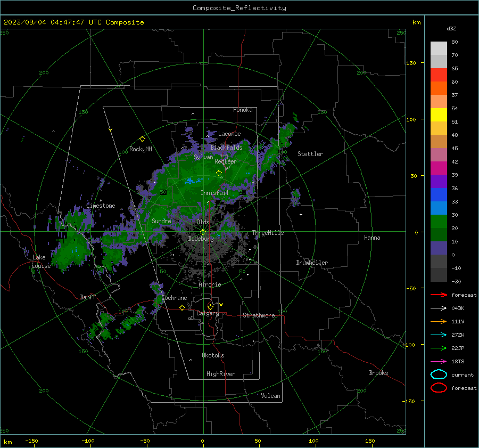Viewport: 479px width, 448px height.
Task: Click the dBZ legend heading
Action: click(x=451, y=29)
